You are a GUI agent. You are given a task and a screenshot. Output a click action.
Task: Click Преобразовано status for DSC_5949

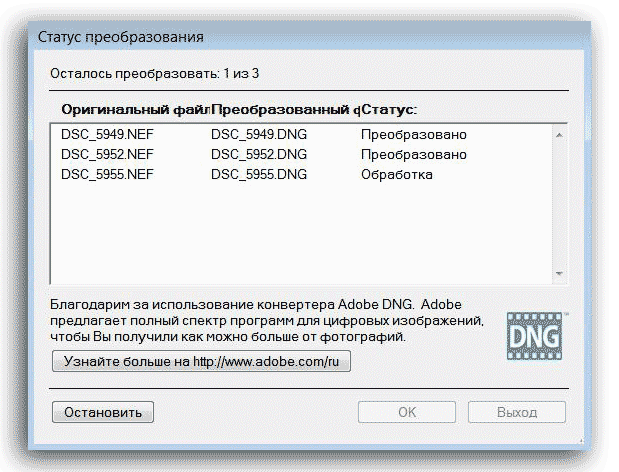414,135
